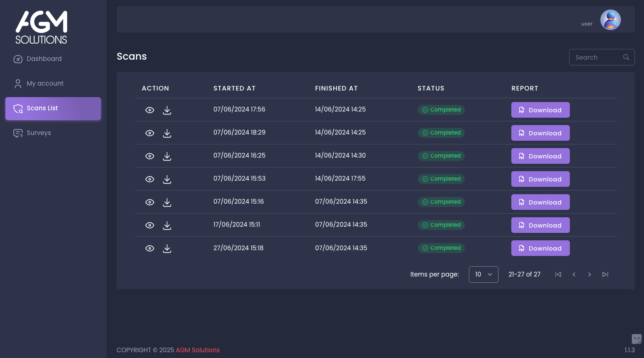Image resolution: width=644 pixels, height=358 pixels.
Task: Open Dashboard from the sidebar
Action: [x=44, y=59]
